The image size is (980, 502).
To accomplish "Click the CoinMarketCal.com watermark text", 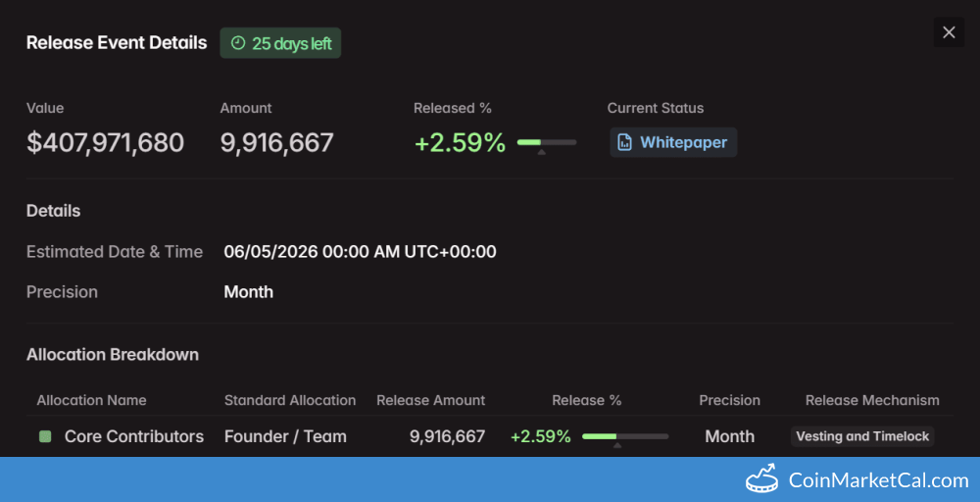I will coord(878,480).
